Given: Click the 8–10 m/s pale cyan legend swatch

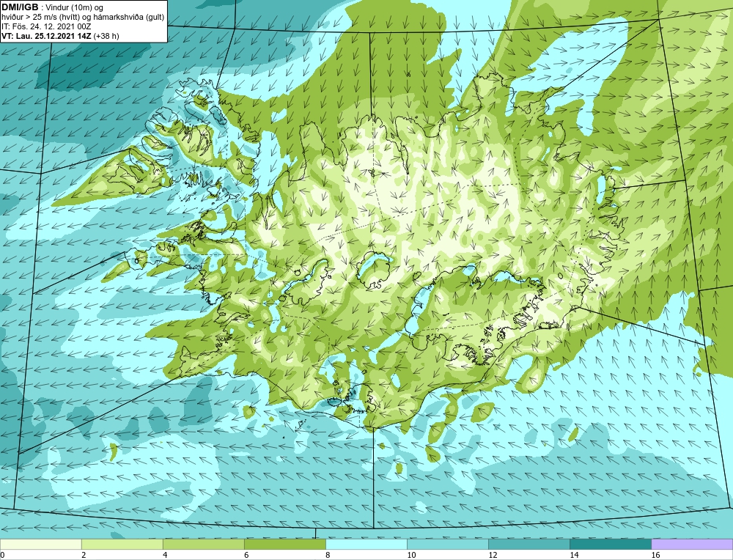Looking at the screenshot, I should point(366,544).
